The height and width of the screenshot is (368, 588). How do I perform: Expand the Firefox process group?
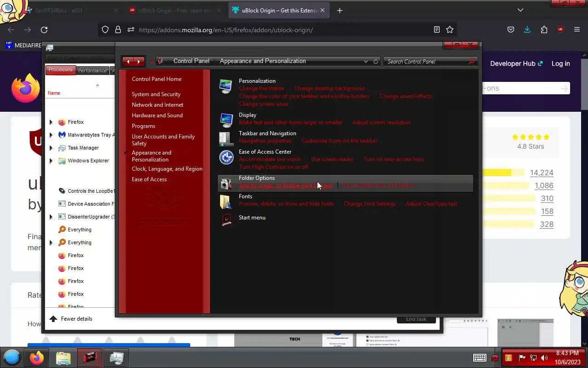tap(51, 122)
